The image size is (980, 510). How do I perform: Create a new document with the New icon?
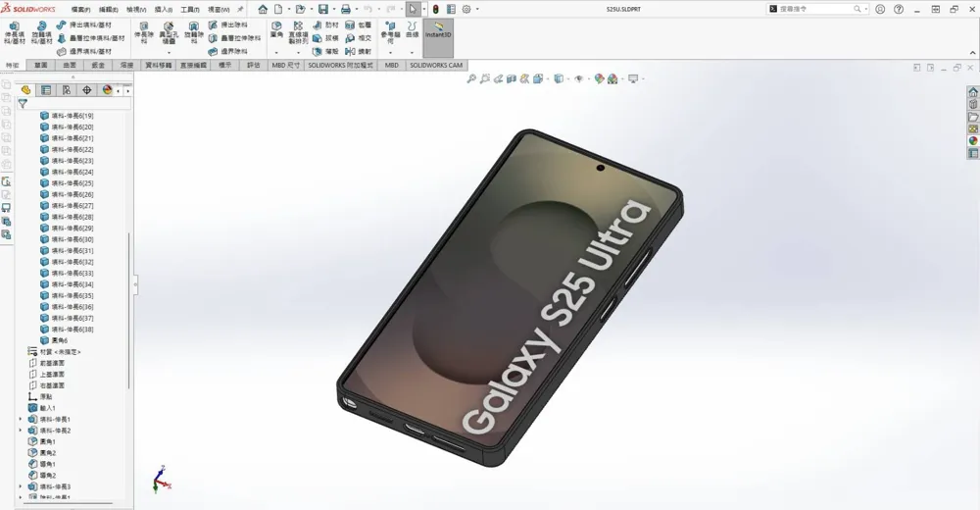coord(278,10)
